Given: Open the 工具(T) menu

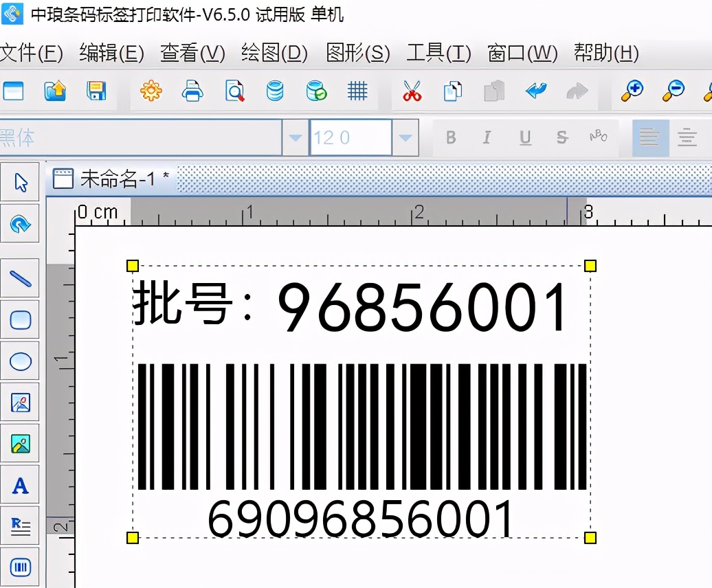Looking at the screenshot, I should click(438, 53).
